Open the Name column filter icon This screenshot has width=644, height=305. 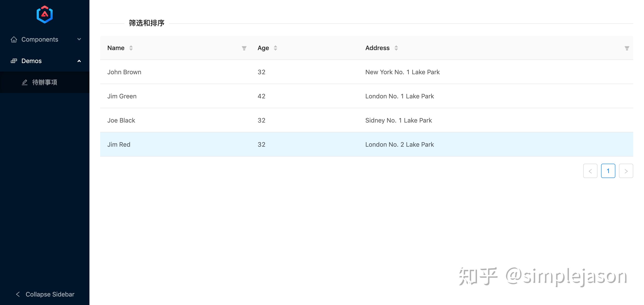click(x=244, y=48)
